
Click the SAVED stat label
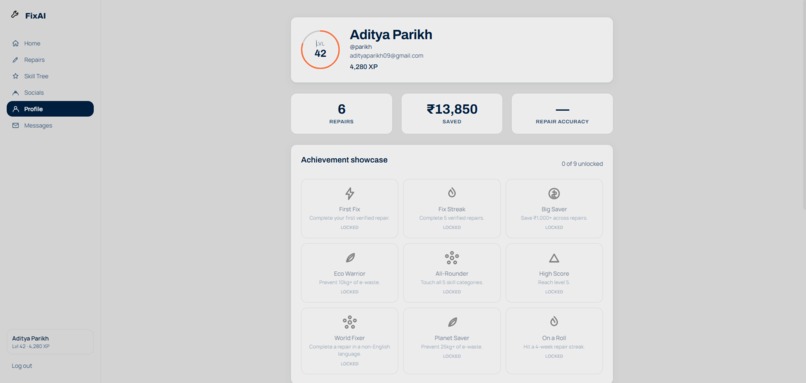[x=452, y=122]
